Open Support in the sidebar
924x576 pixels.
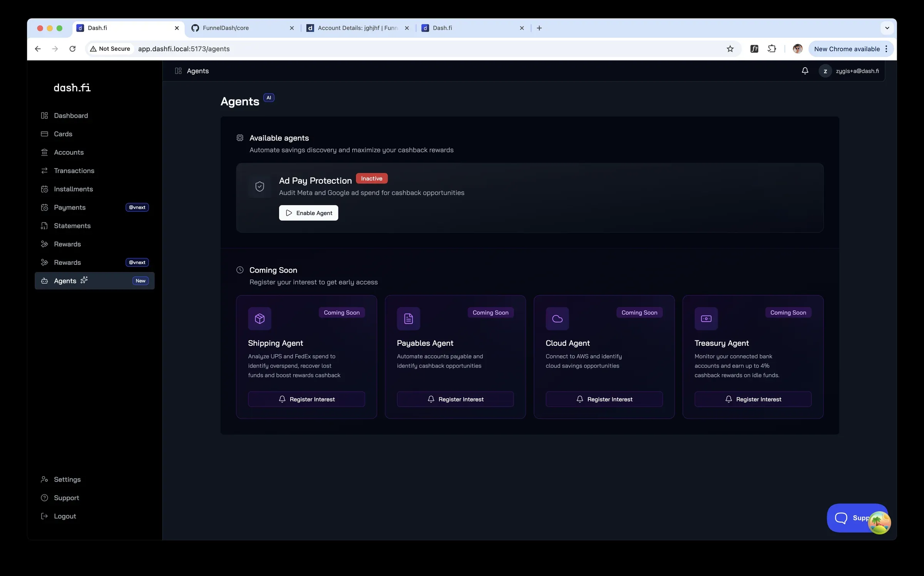[94, 498]
